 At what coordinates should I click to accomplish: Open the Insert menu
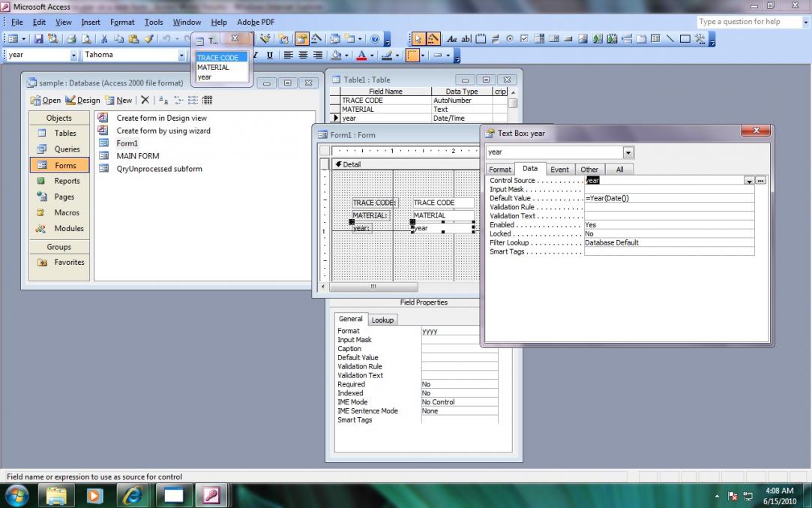[x=91, y=23]
